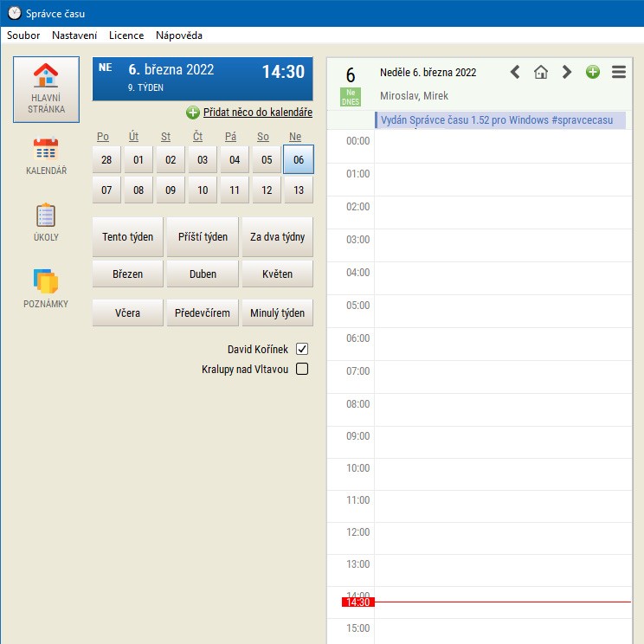Image resolution: width=644 pixels, height=644 pixels.
Task: Open the Vydán Správce času 1.52 event
Action: (500, 120)
